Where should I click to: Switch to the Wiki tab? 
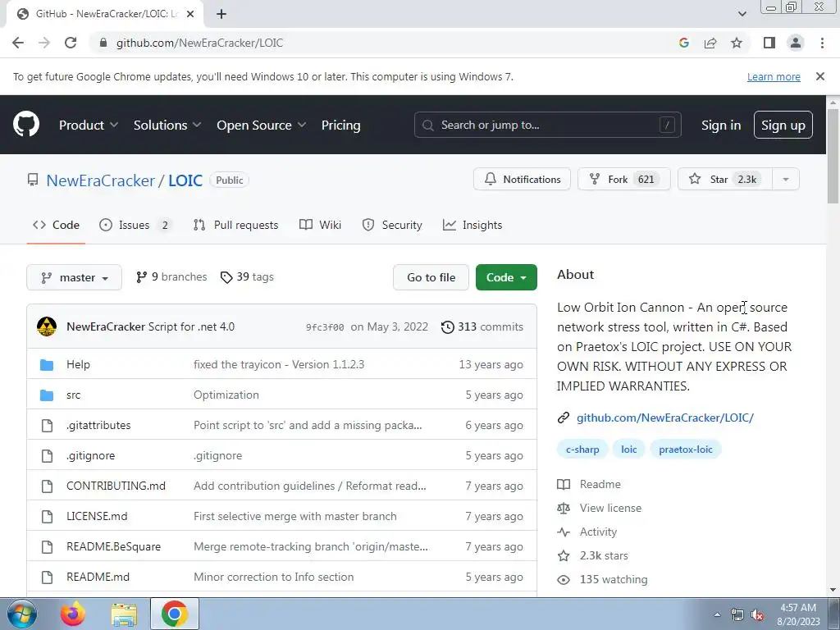[x=321, y=225]
